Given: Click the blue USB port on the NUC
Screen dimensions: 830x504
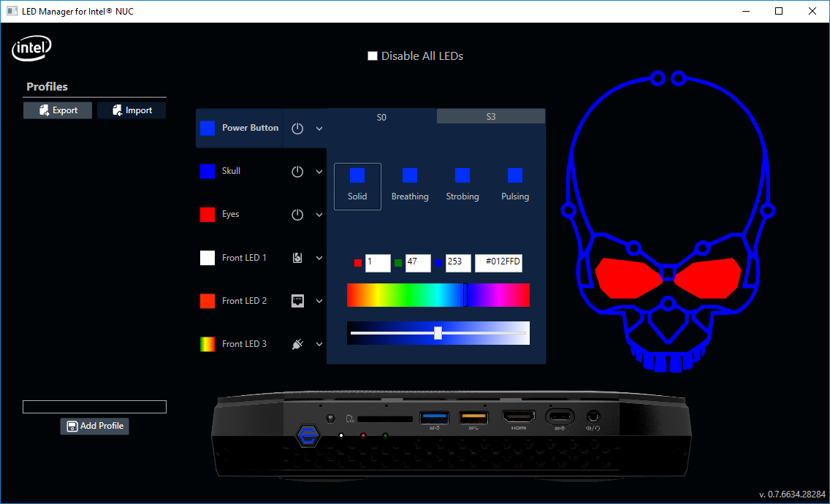Looking at the screenshot, I should pyautogui.click(x=434, y=418).
